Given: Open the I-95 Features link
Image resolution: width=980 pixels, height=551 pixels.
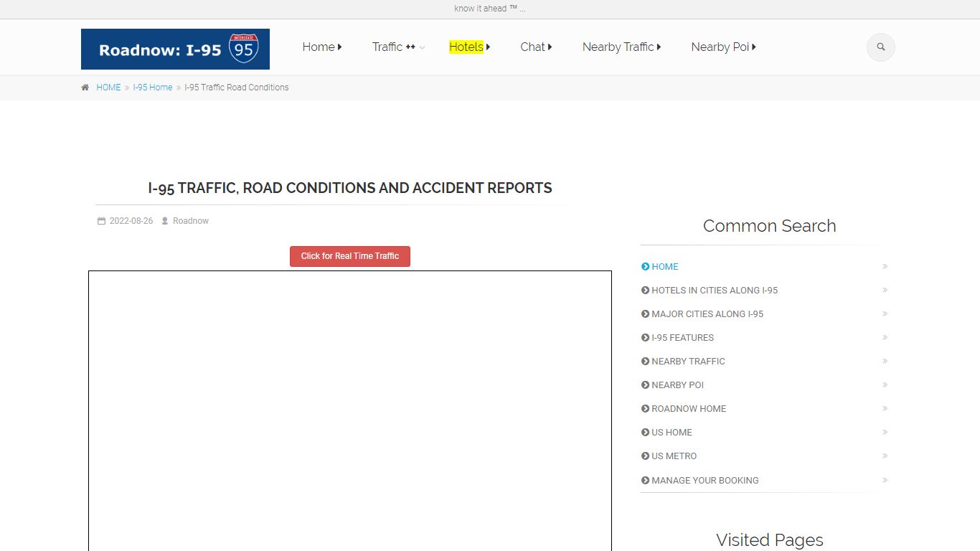Looking at the screenshot, I should coord(682,337).
